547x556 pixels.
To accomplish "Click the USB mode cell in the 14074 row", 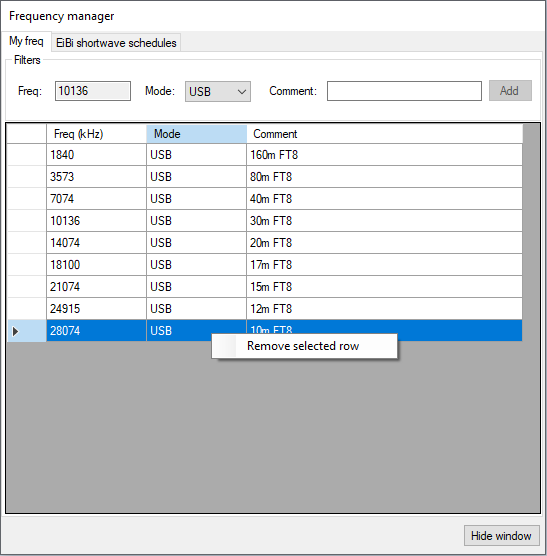I will click(196, 243).
